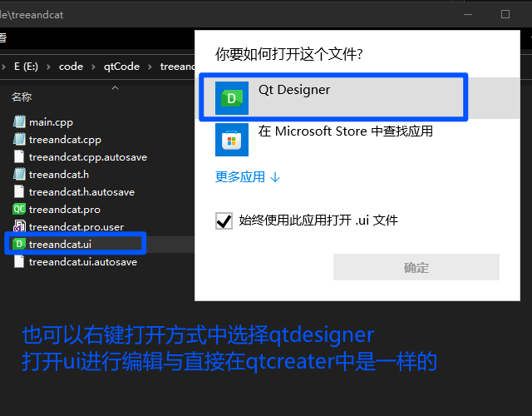Uncheck always open .ui files with this app
The image size is (532, 416).
pos(224,220)
